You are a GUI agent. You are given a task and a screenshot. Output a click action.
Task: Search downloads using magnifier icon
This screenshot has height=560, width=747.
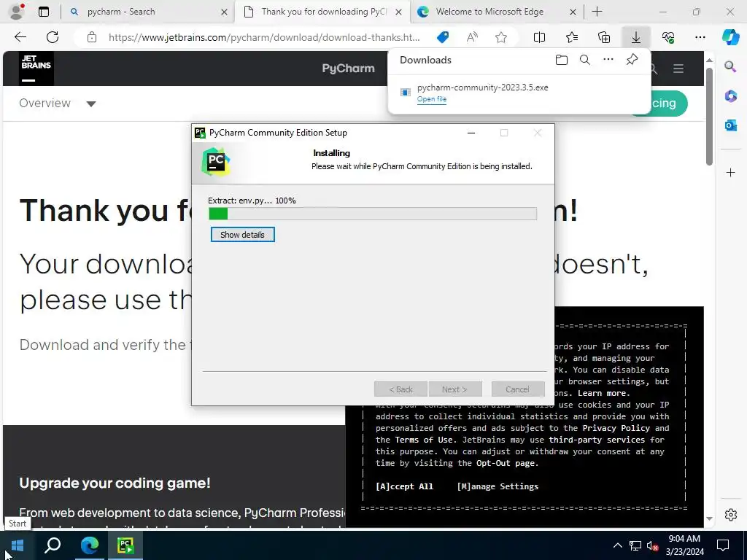tap(585, 60)
